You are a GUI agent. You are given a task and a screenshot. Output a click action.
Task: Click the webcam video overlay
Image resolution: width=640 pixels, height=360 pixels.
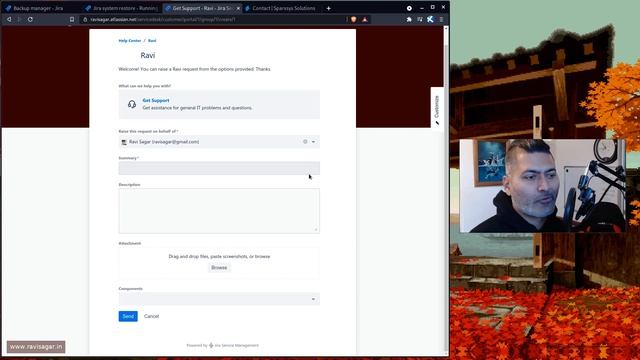coord(542,186)
